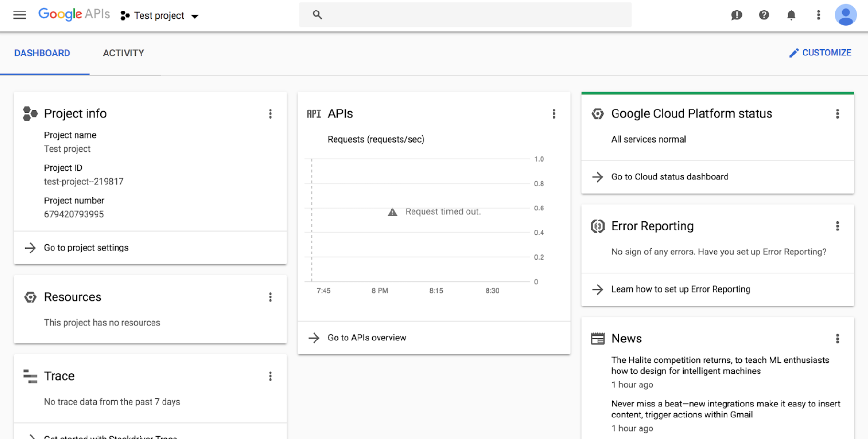Screen dimensions: 868x439
Task: Click the notifications bell icon
Action: click(791, 15)
